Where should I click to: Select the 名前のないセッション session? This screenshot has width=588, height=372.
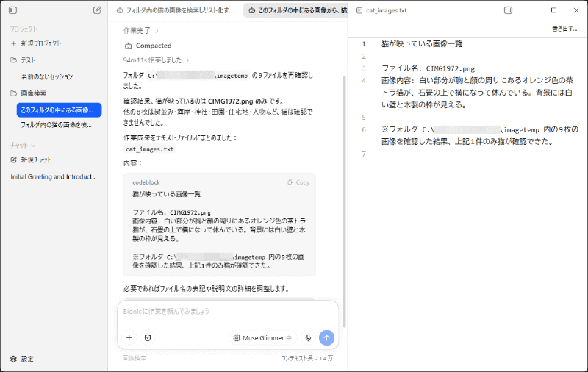(x=47, y=77)
